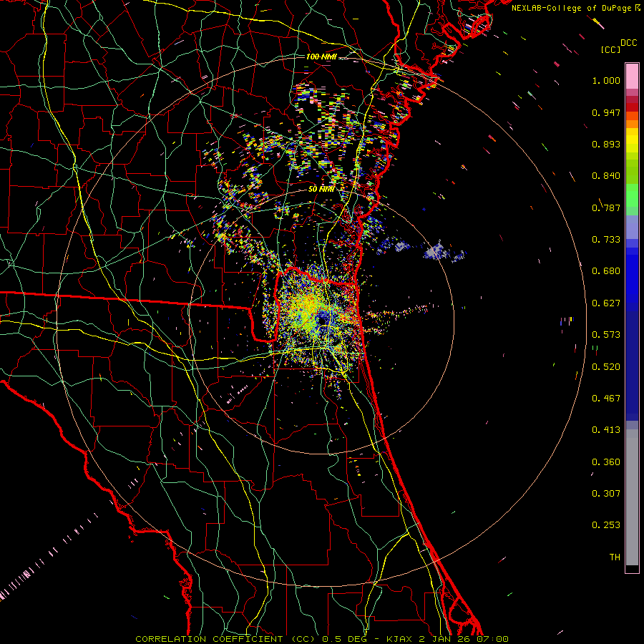
Task: Click the [CC] units label
Action: coord(611,49)
